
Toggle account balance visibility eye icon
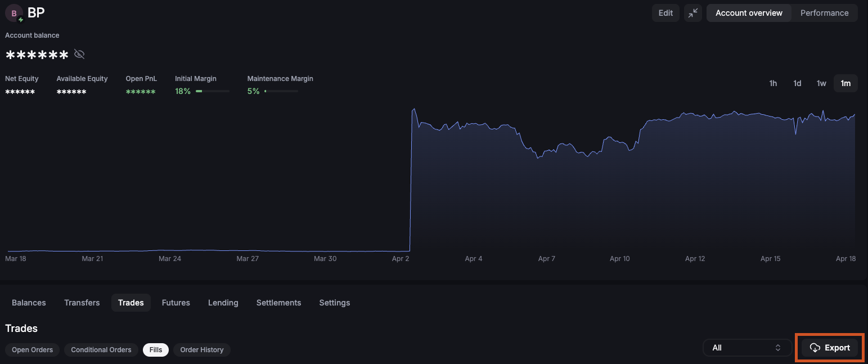click(x=79, y=55)
